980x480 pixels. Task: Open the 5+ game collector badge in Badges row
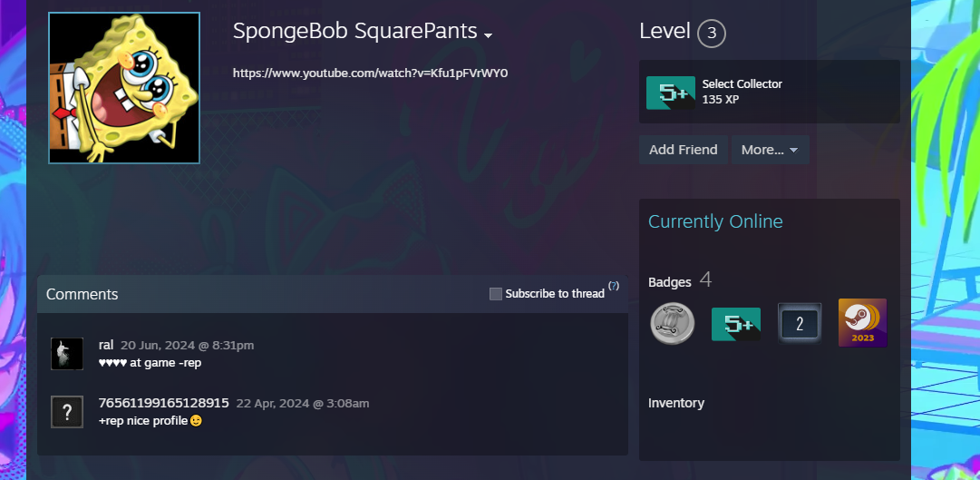tap(736, 324)
